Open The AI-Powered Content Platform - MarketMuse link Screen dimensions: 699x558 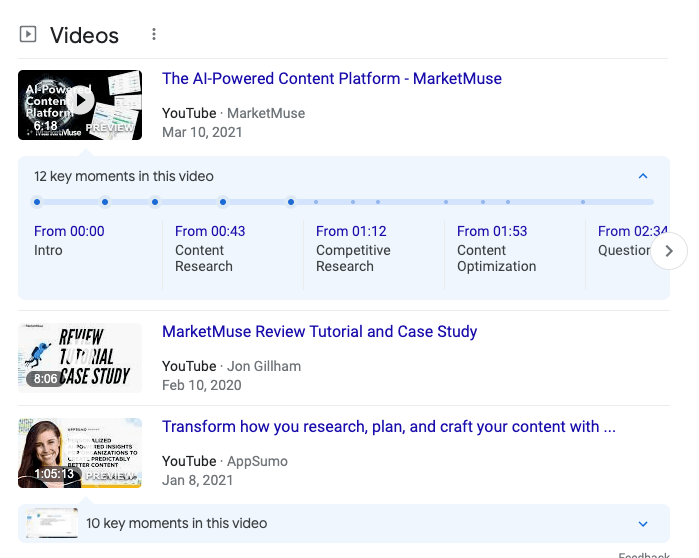[332, 78]
